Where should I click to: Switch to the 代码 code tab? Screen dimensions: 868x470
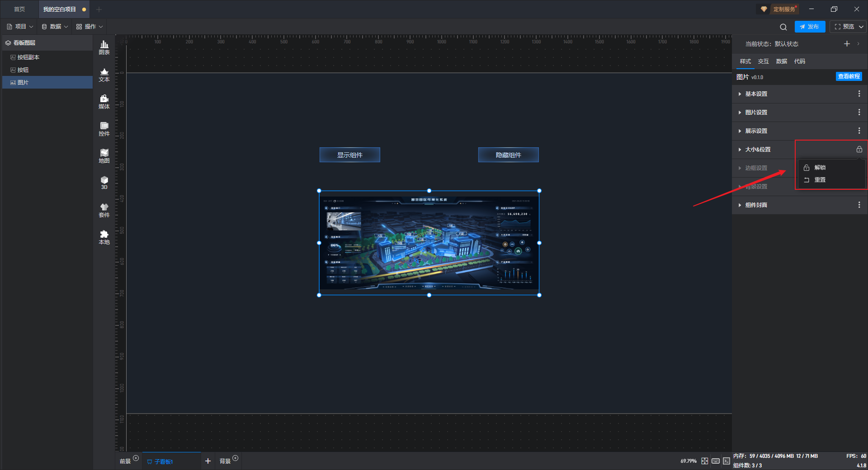pyautogui.click(x=799, y=61)
